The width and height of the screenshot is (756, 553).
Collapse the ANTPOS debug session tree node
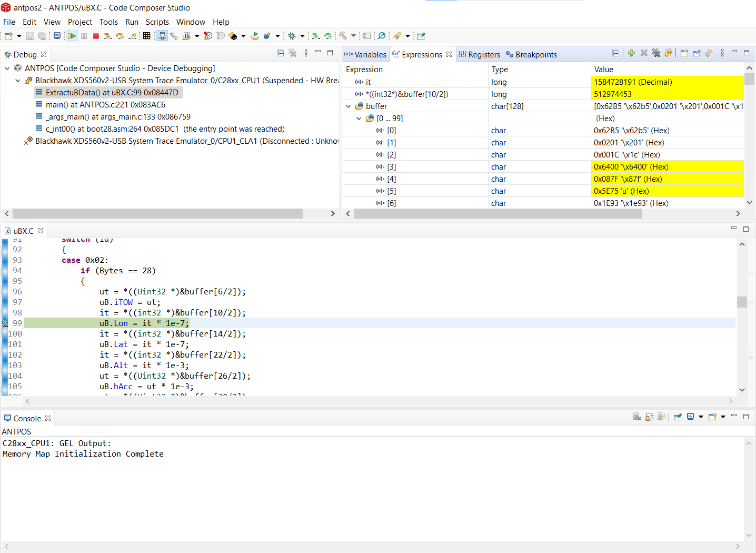[x=7, y=68]
